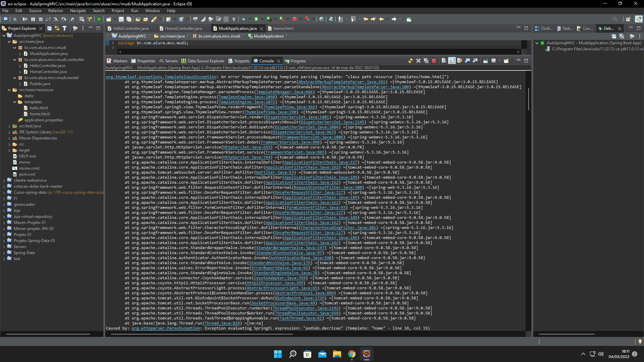Open the Run menu
The width and height of the screenshot is (644, 362).
click(134, 10)
